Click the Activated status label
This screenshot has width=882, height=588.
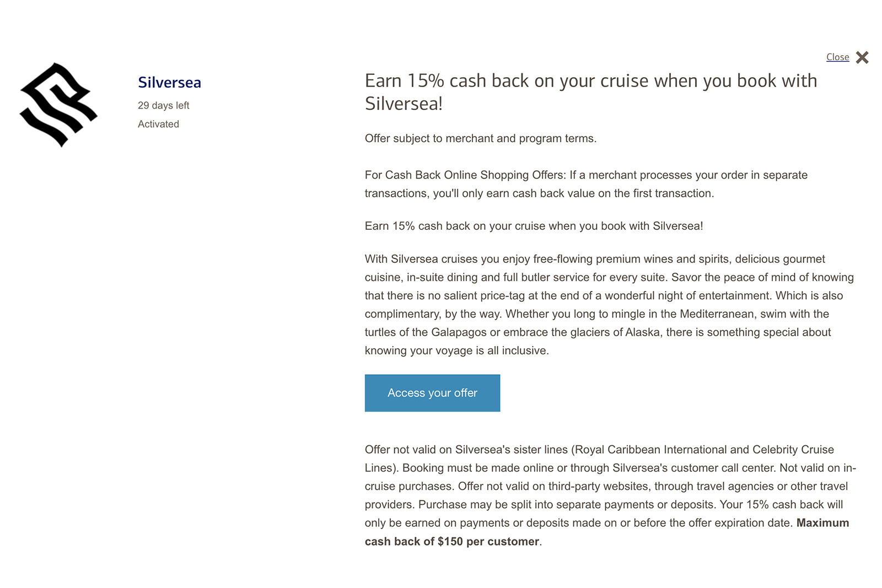click(158, 124)
